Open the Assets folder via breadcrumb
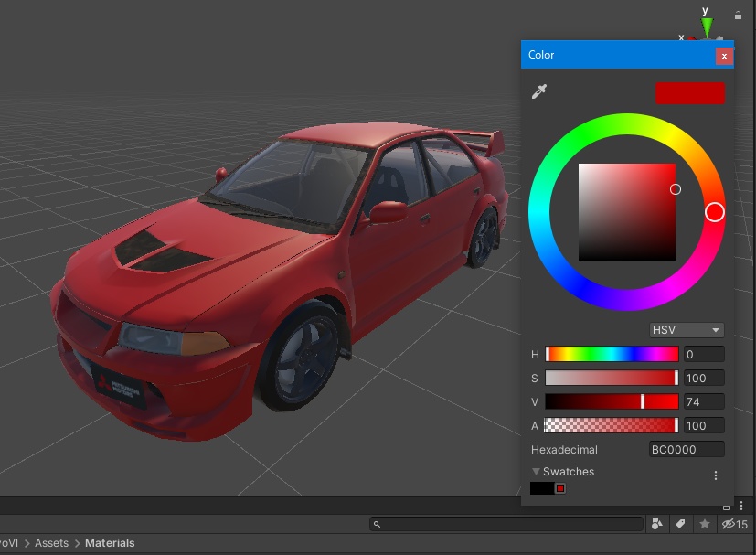This screenshot has width=756, height=555. 51,542
